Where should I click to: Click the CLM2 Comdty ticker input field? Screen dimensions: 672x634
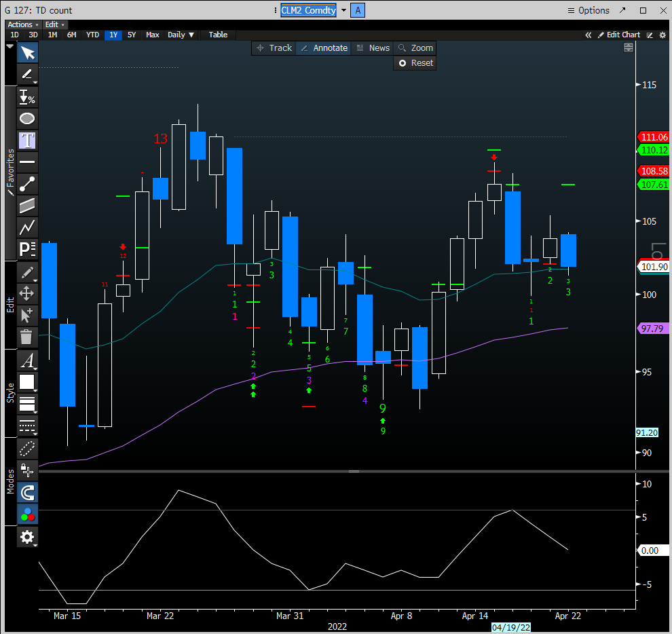point(309,10)
